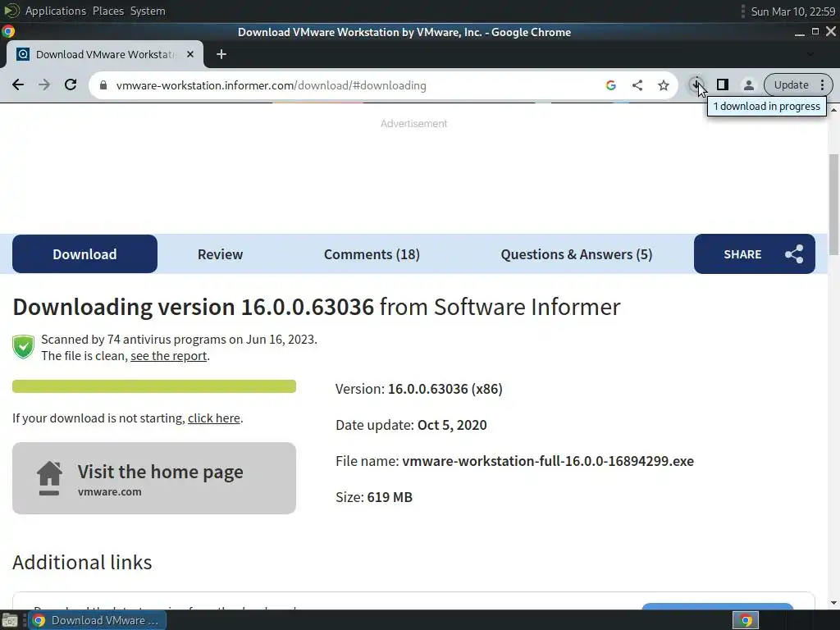Click the size value 619 MB
The width and height of the screenshot is (840, 630).
pyautogui.click(x=390, y=497)
